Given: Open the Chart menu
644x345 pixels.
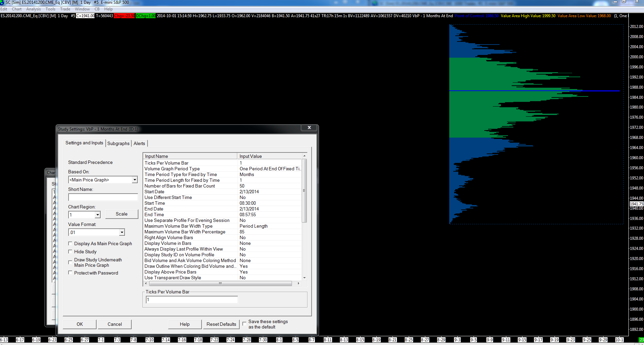Looking at the screenshot, I should 17,9.
